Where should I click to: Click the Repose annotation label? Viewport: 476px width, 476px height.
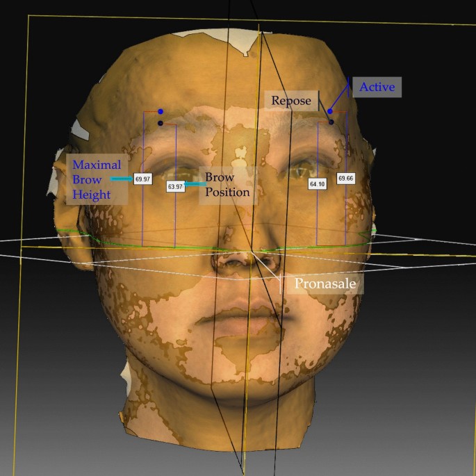[x=291, y=101]
